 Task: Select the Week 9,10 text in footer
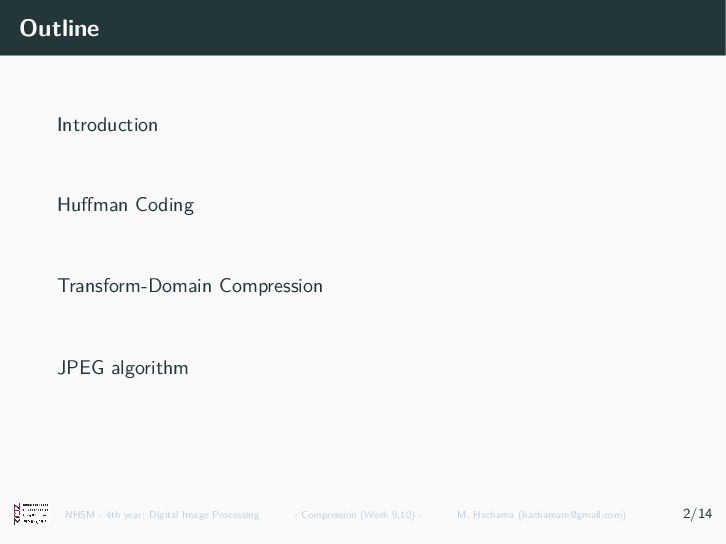coord(388,515)
